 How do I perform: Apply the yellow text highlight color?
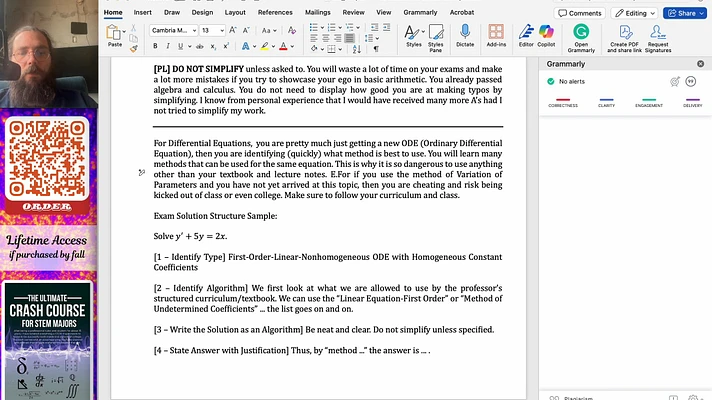tap(264, 46)
